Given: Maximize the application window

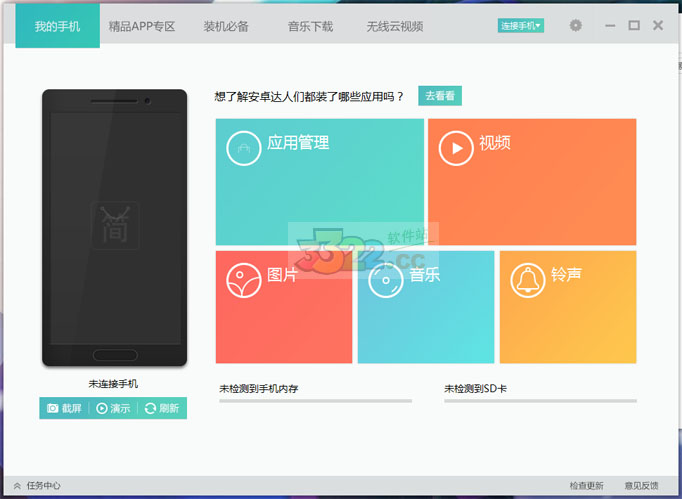Looking at the screenshot, I should [x=634, y=26].
